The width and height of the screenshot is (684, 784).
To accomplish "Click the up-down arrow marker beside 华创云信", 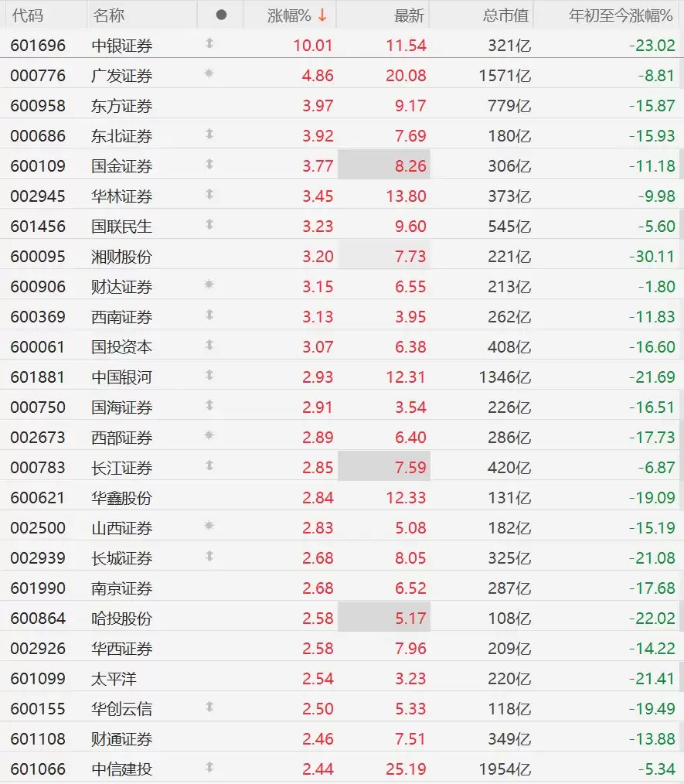I will coord(209,707).
